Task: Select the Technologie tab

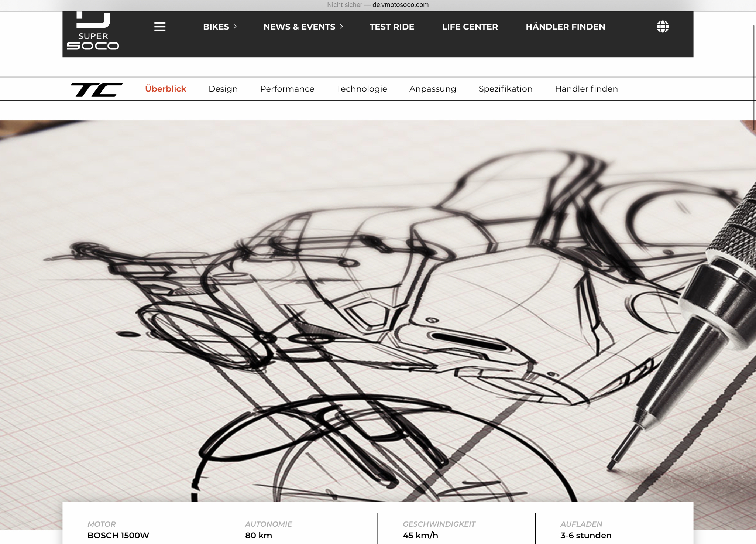Action: (361, 89)
